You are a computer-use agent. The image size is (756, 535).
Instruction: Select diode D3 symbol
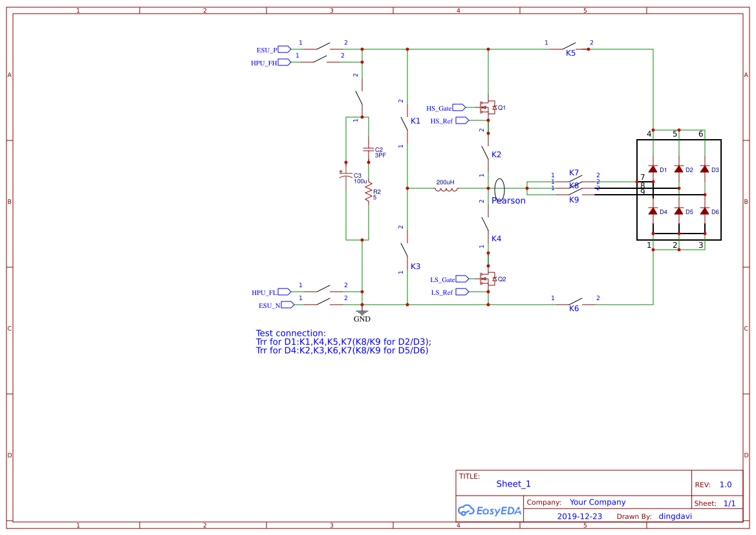click(705, 169)
